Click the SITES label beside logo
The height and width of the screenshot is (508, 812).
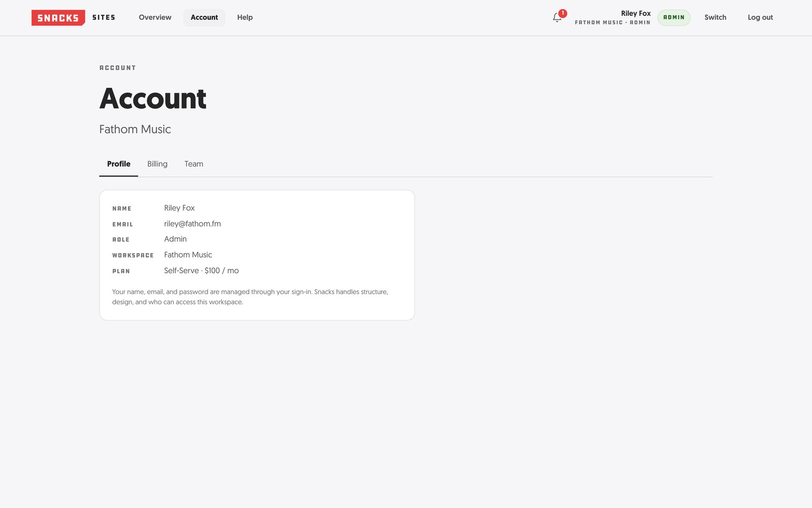[x=104, y=18]
